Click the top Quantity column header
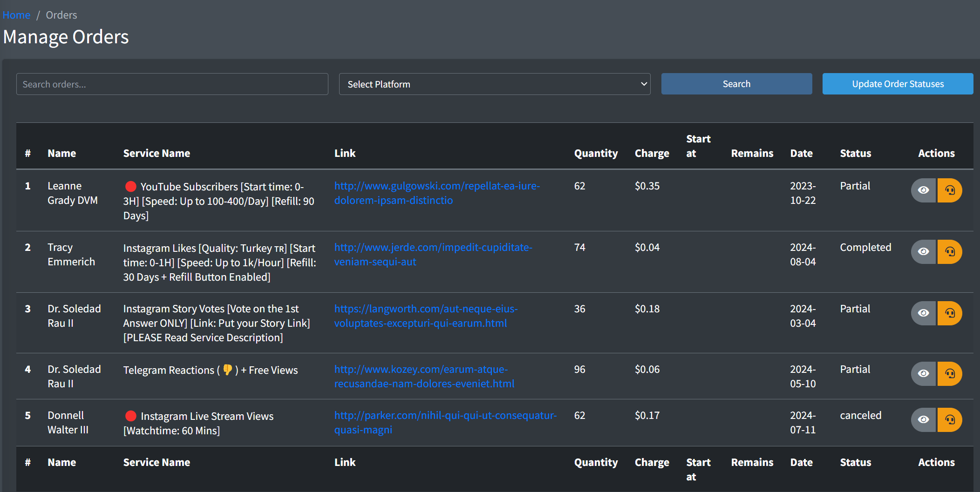980x492 pixels. click(596, 153)
